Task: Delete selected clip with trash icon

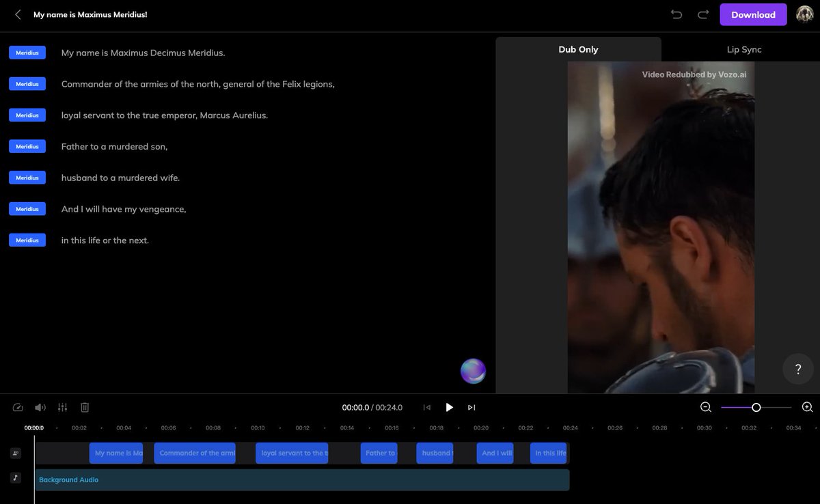Action: [x=85, y=408]
